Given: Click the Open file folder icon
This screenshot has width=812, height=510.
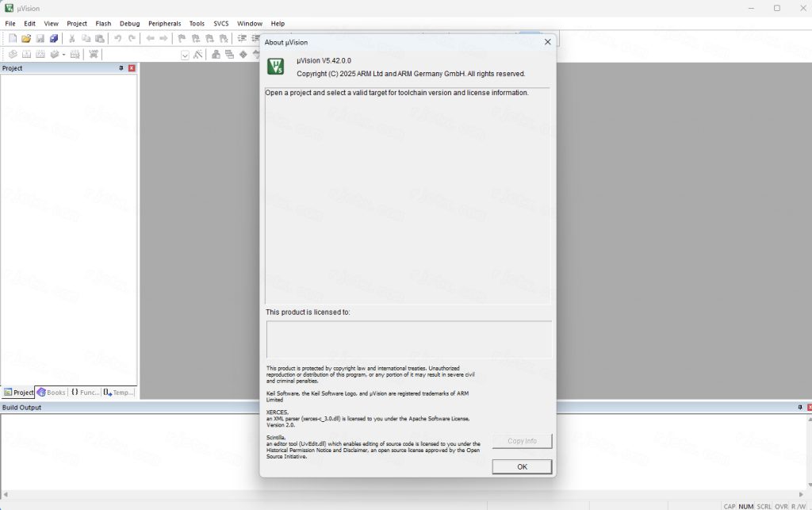Looking at the screenshot, I should tap(26, 38).
